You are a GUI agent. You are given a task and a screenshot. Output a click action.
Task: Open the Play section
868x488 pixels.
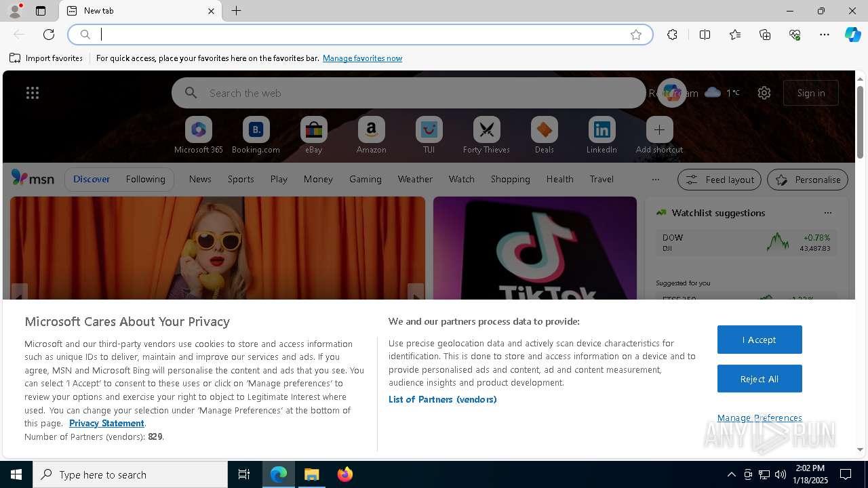point(279,179)
